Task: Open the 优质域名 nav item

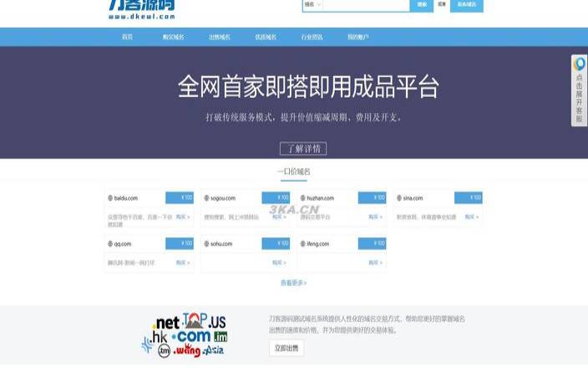Action: (x=266, y=37)
